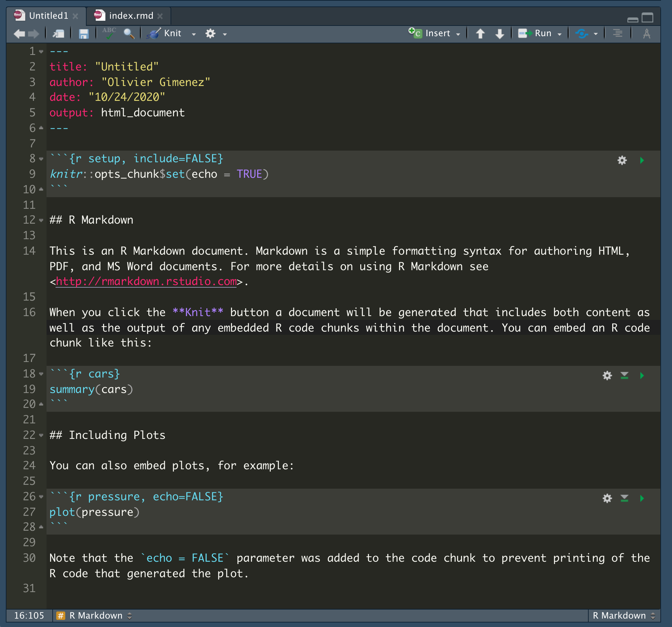Screen dimensions: 672x627
Task: Collapse Including Plots section at line 22
Action: pos(41,436)
